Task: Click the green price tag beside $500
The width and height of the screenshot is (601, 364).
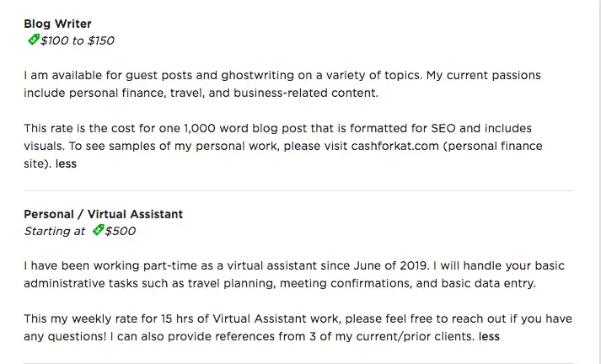Action: tap(98, 230)
